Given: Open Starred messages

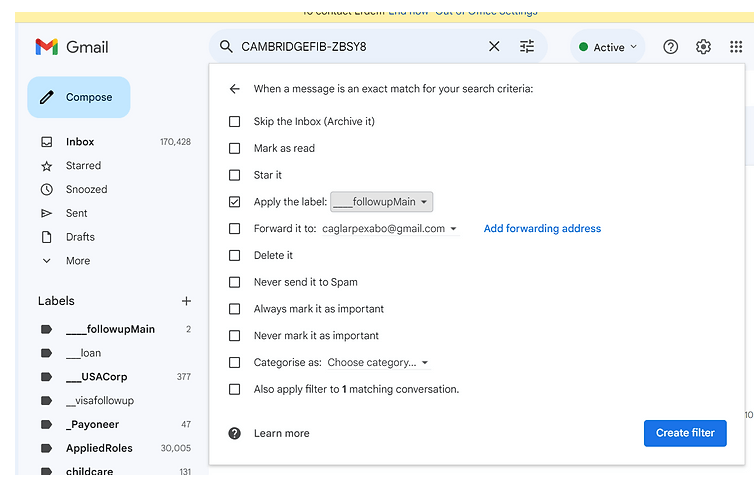Looking at the screenshot, I should (x=83, y=165).
